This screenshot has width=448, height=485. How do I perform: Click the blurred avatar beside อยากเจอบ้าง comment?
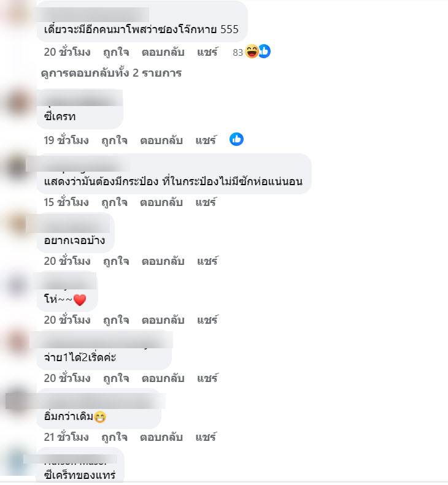(17, 224)
